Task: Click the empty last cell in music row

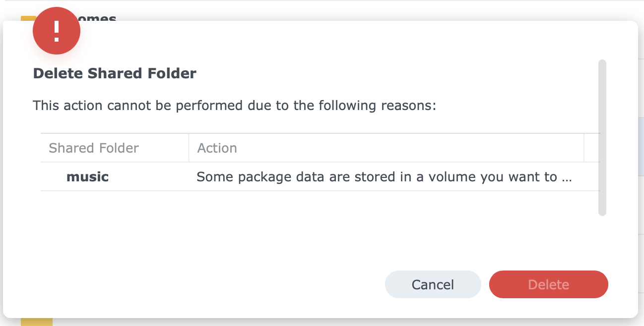Action: pos(592,177)
